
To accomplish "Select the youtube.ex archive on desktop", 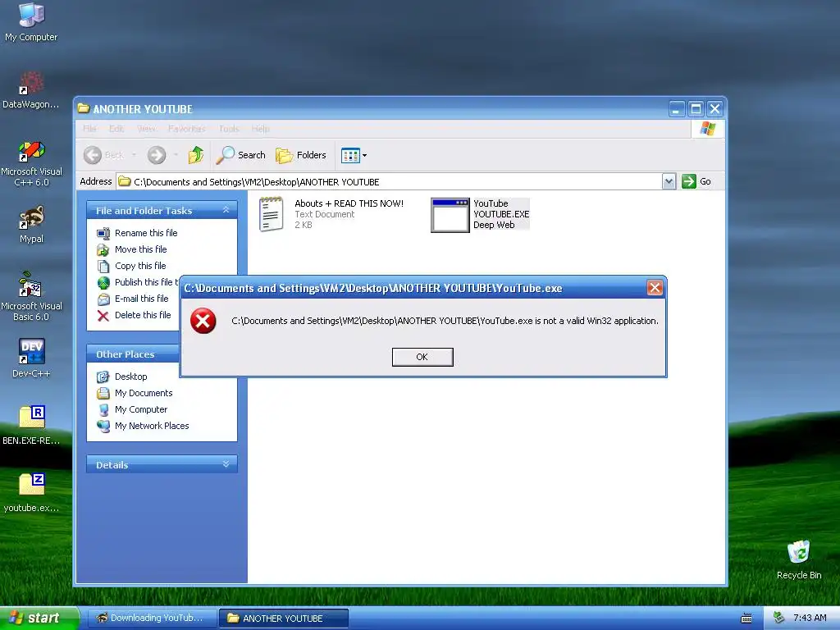I will click(31, 492).
